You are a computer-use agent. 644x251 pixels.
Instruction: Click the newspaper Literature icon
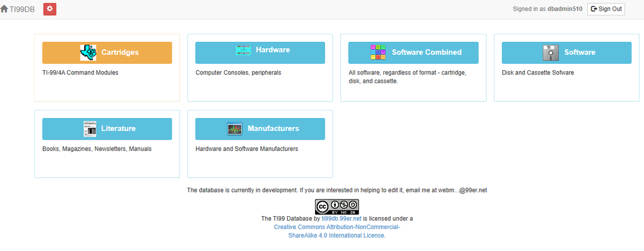[x=90, y=129]
